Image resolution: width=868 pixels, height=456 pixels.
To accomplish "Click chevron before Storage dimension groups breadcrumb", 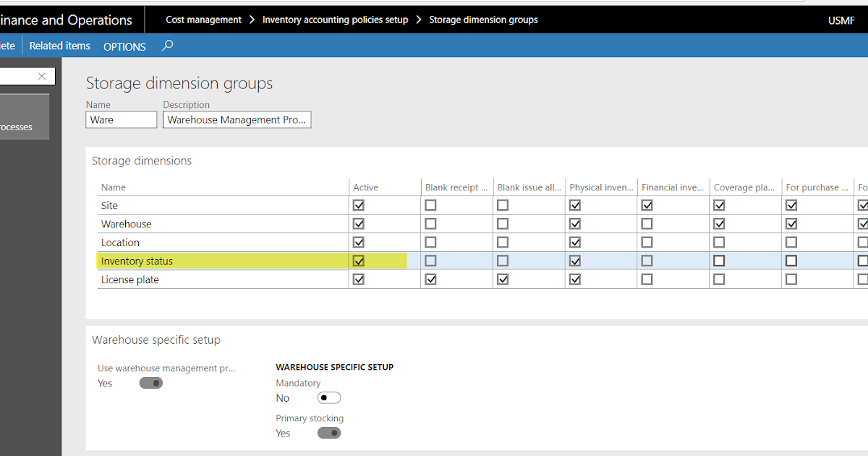I will [x=419, y=20].
